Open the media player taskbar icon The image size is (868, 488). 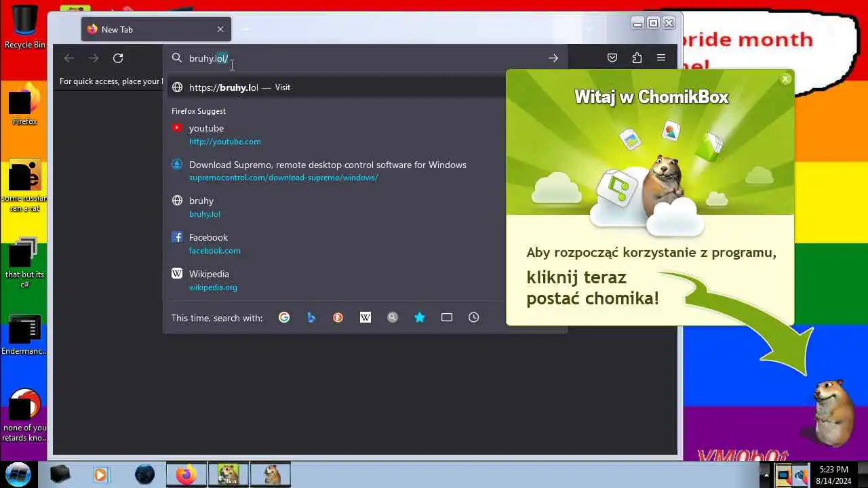[x=101, y=474]
